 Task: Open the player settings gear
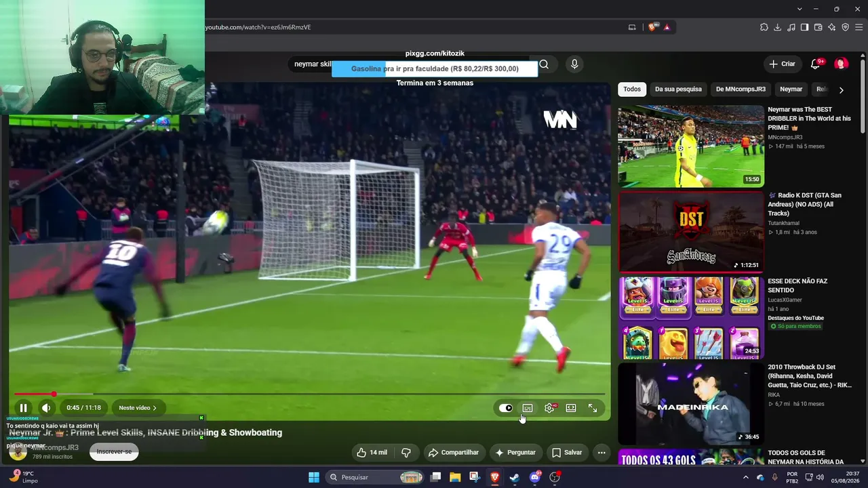(549, 408)
